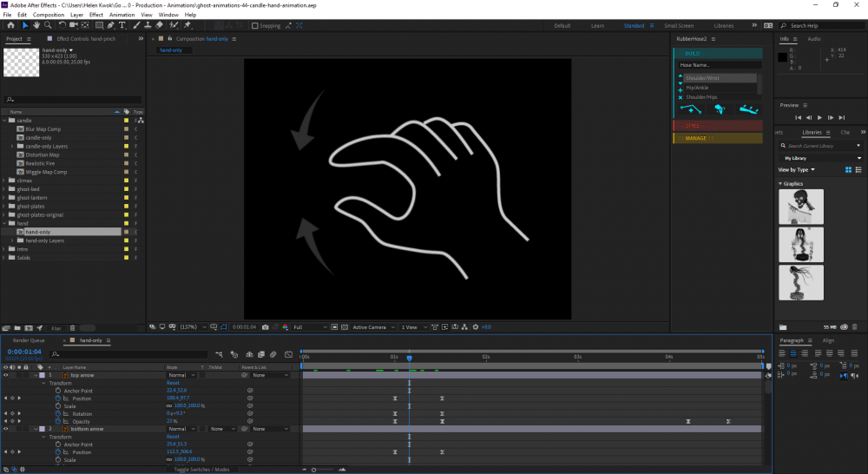Toggle Opacity stopwatch of top arrow
Screen dimensions: 868x474
pyautogui.click(x=58, y=421)
